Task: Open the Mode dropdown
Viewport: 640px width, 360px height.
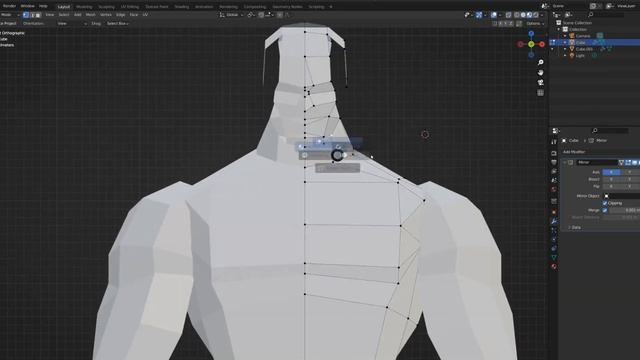Action: [x=10, y=15]
